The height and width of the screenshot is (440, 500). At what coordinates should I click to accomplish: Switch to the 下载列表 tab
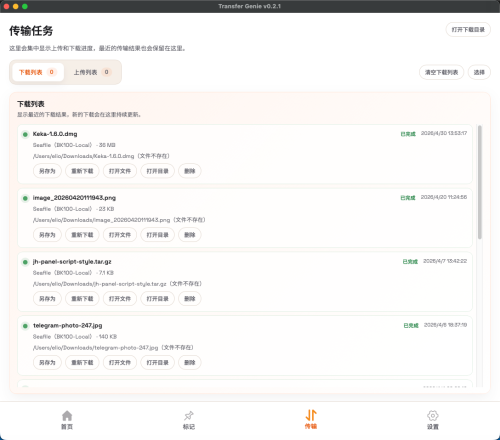38,72
